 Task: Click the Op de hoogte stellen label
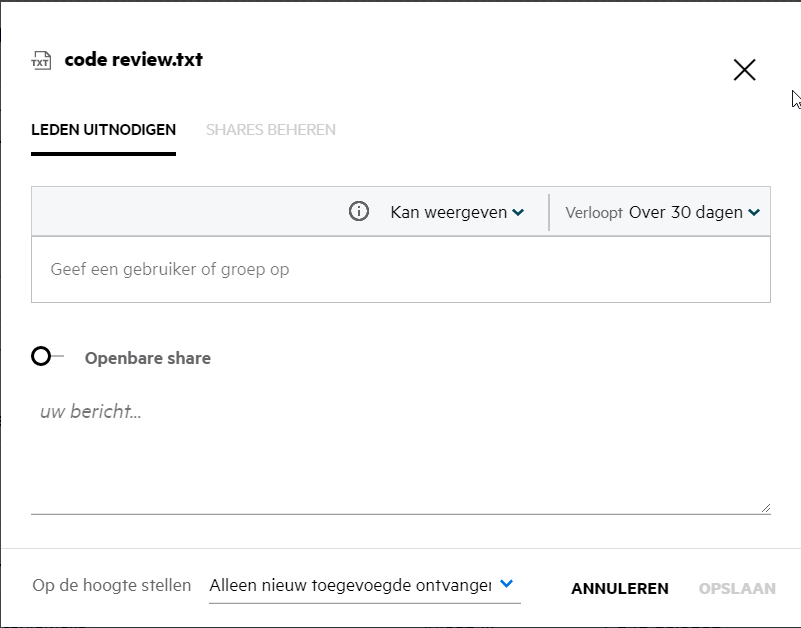pyautogui.click(x=112, y=586)
